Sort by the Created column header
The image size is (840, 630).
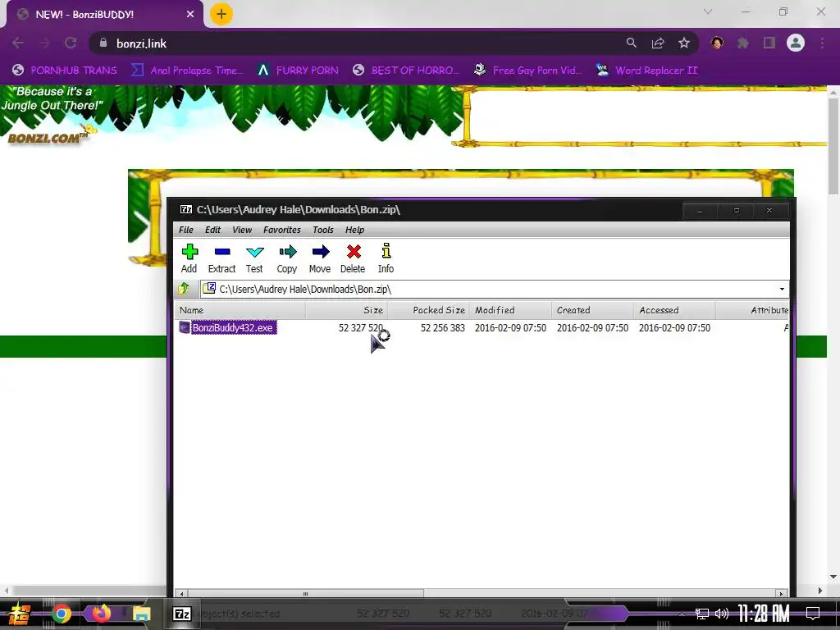click(592, 310)
